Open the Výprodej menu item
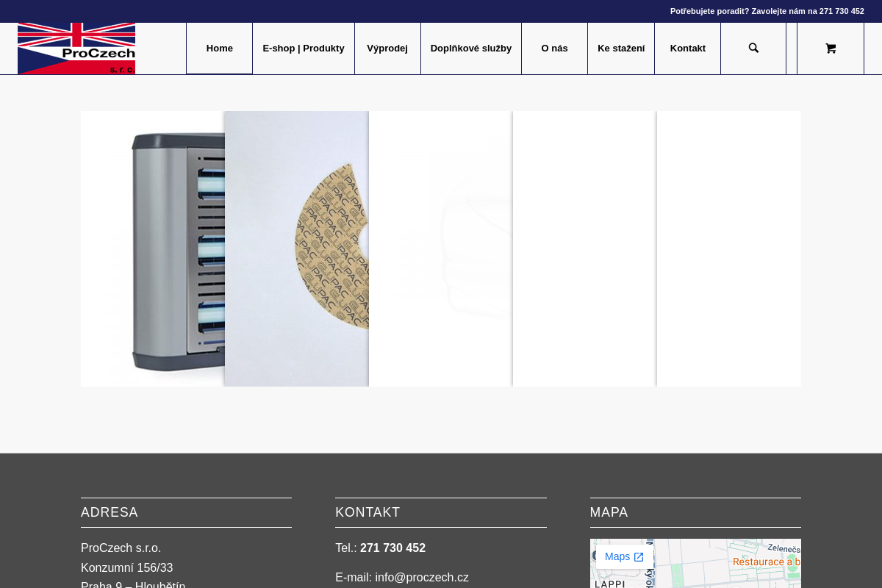This screenshot has width=882, height=588. pyautogui.click(x=387, y=49)
